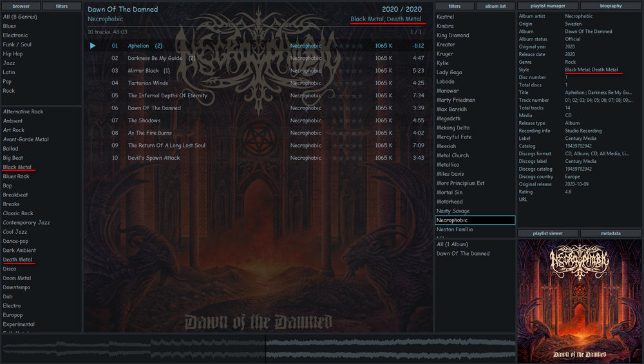
Task: Select highlighted artist Necrophobic
Action: (475, 220)
